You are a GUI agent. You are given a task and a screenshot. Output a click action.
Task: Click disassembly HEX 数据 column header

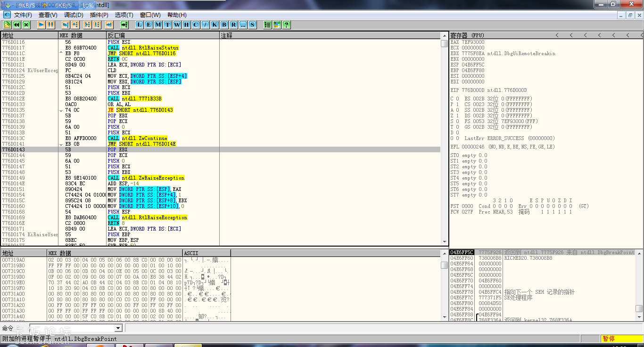click(x=83, y=35)
